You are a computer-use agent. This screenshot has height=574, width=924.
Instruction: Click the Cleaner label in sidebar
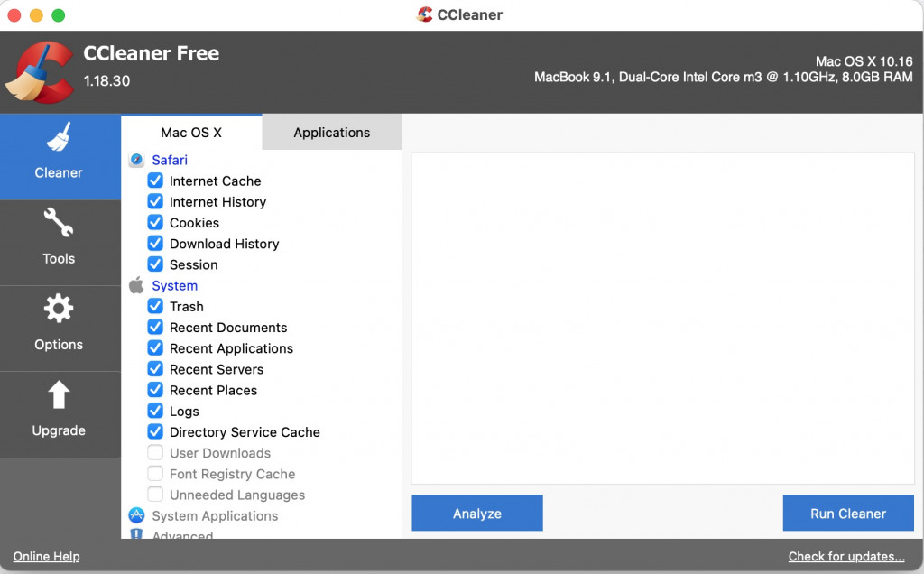tap(59, 172)
